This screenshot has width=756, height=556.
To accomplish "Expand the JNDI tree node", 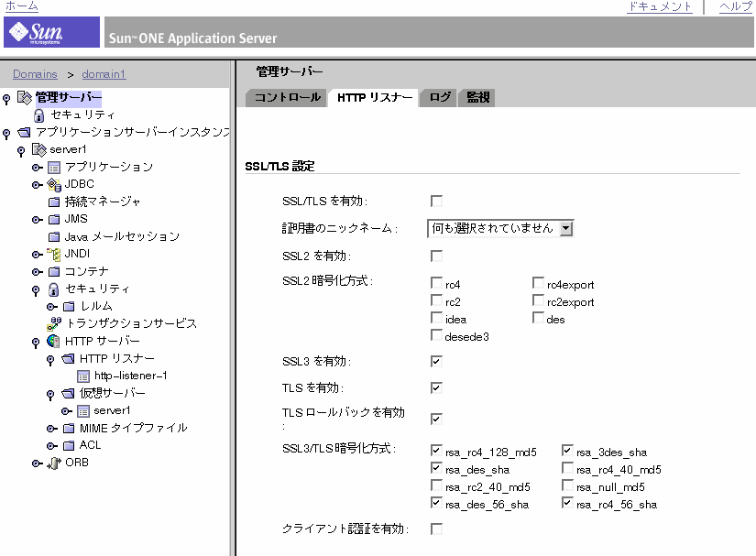I will pos(38,255).
